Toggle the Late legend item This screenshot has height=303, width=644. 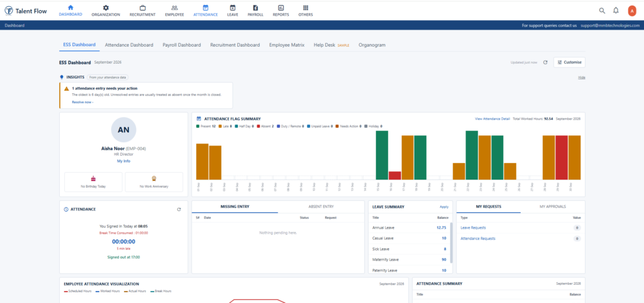pos(225,126)
